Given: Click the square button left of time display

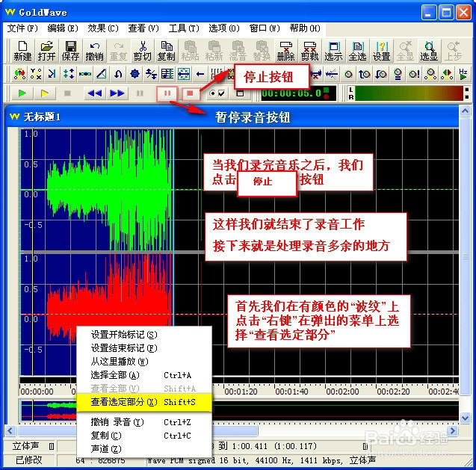Looking at the screenshot, I should coord(240,93).
